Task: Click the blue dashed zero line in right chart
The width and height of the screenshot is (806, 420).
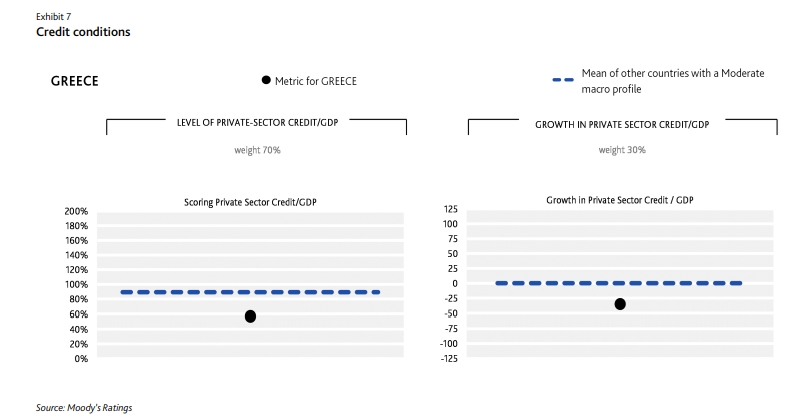Action: 619,283
